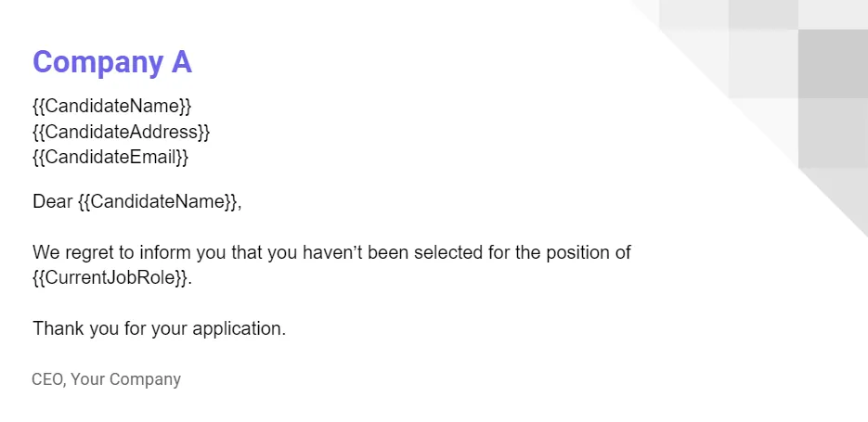Screen dimensions: 868x422
Task: Click the darkest gray square decoration
Action: coord(832,62)
